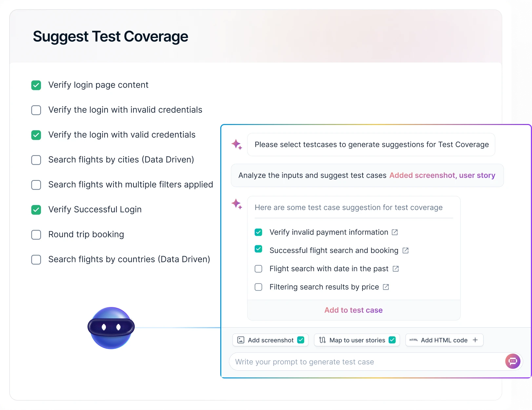Disable the green toggle on Map to user stories

392,340
